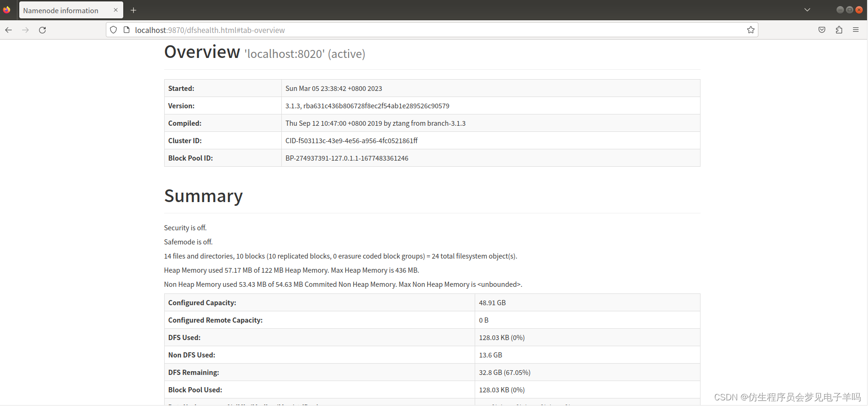Click the site information page icon
The height and width of the screenshot is (406, 868).
pyautogui.click(x=127, y=30)
